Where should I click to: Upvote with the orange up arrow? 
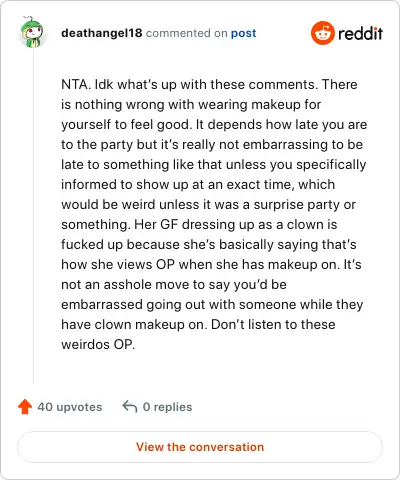[25, 407]
